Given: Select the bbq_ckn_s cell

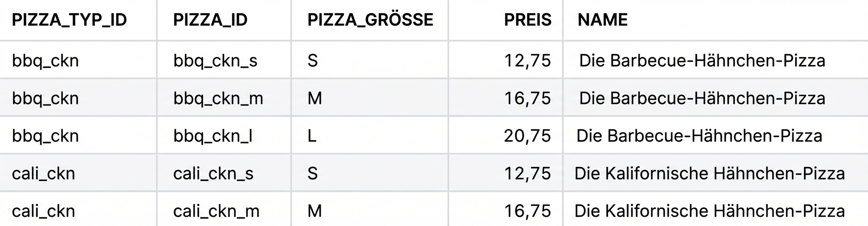Looking at the screenshot, I should coord(215,61).
